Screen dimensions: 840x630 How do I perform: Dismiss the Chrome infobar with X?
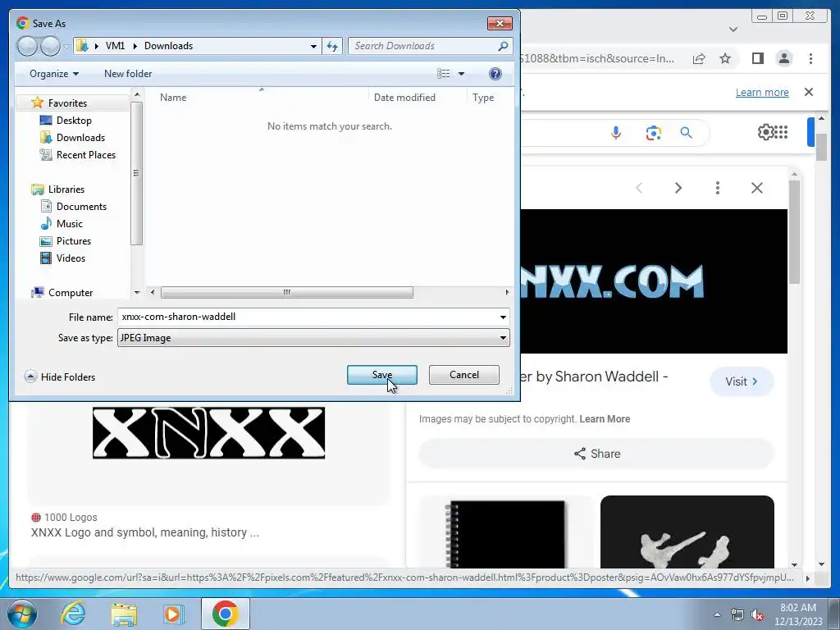tap(809, 92)
